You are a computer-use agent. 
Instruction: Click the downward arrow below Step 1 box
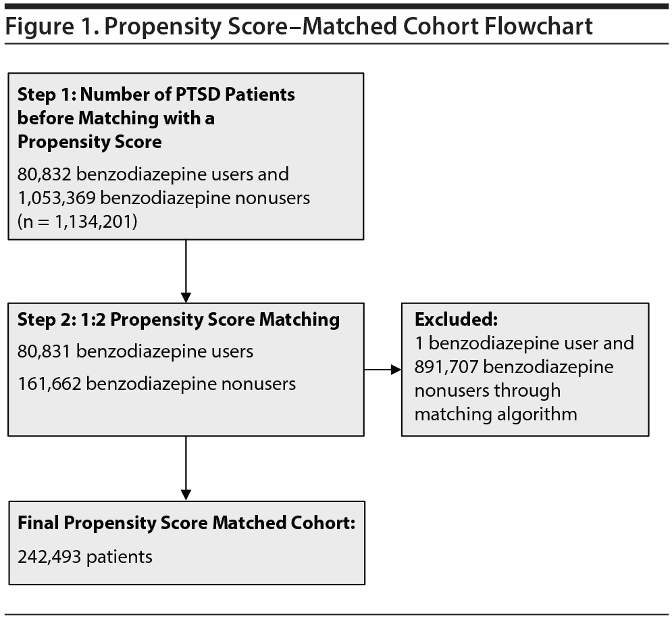coord(186,270)
